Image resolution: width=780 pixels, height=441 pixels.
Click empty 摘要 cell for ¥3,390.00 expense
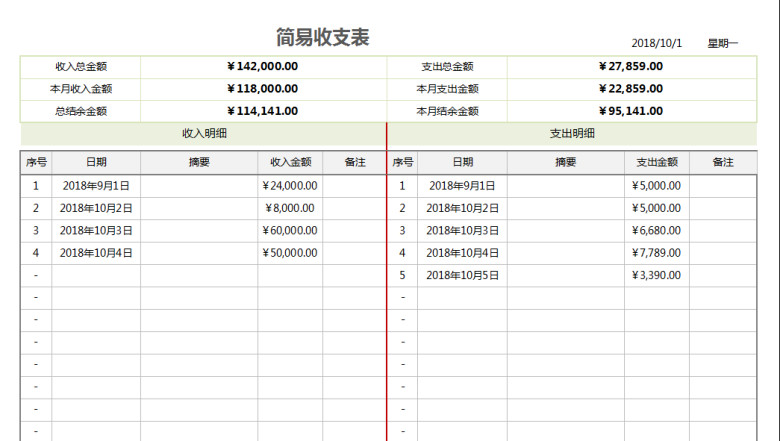[x=566, y=275]
